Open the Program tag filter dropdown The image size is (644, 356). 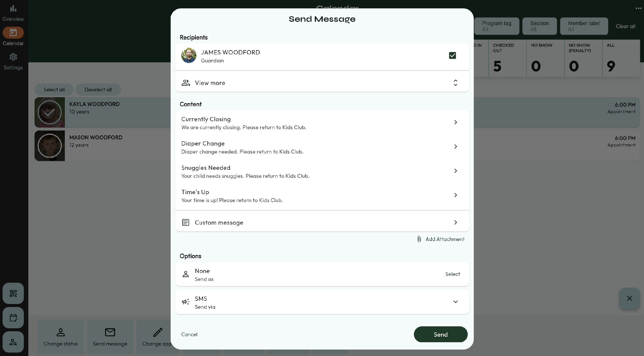pyautogui.click(x=497, y=26)
